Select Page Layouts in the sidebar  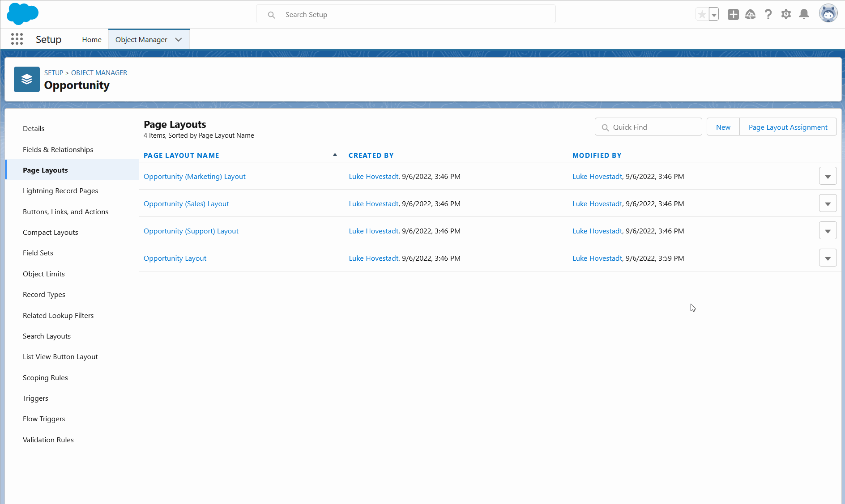pyautogui.click(x=72, y=170)
